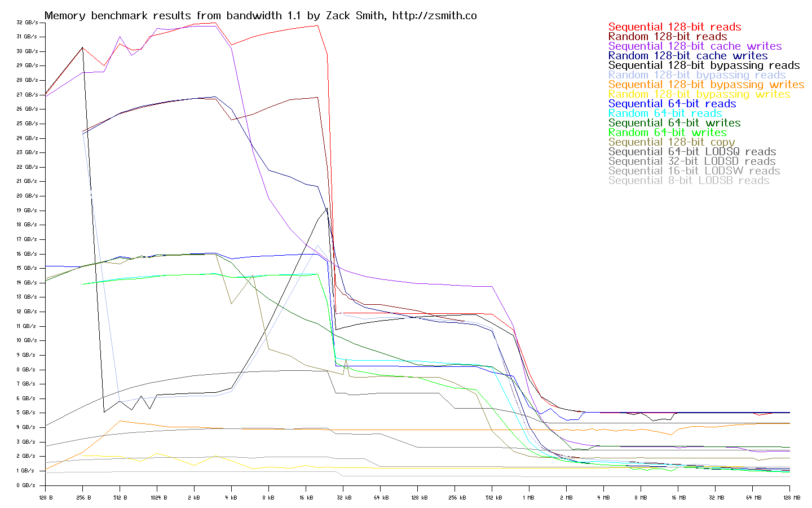
Task: Click legend entry 'Sequential 128-bit copy'
Action: pos(672,142)
